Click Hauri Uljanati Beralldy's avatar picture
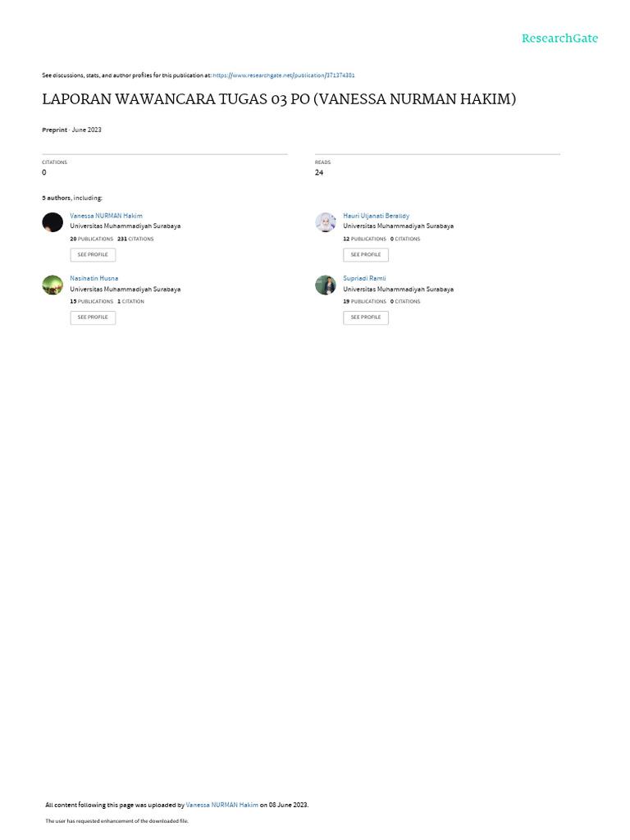Viewport: 630px width, 840px height. point(325,222)
